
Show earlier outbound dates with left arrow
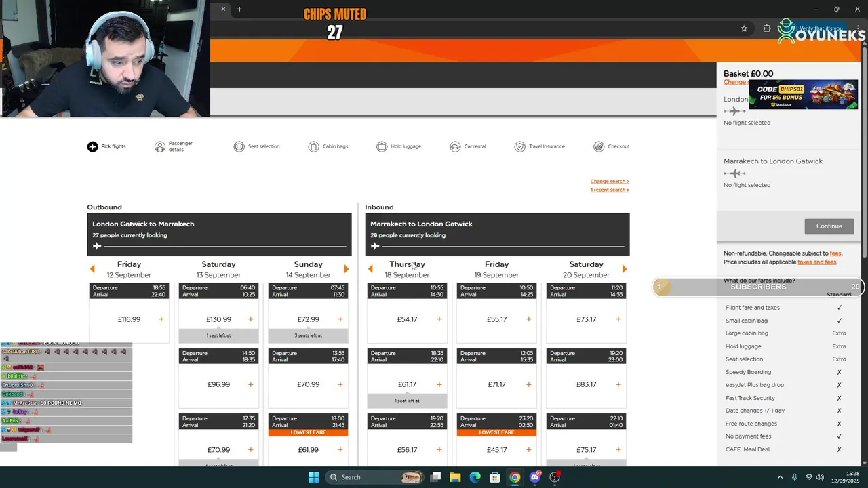(x=92, y=269)
